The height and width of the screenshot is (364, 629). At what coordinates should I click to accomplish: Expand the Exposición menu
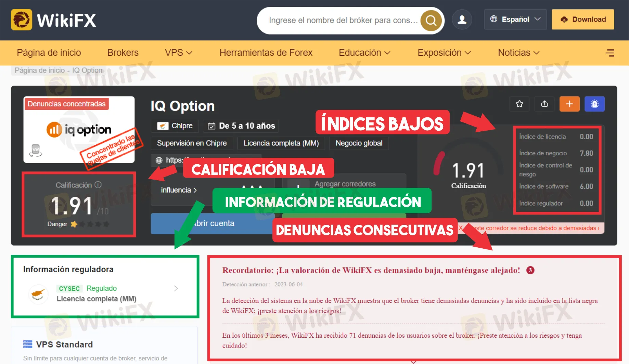coord(444,53)
